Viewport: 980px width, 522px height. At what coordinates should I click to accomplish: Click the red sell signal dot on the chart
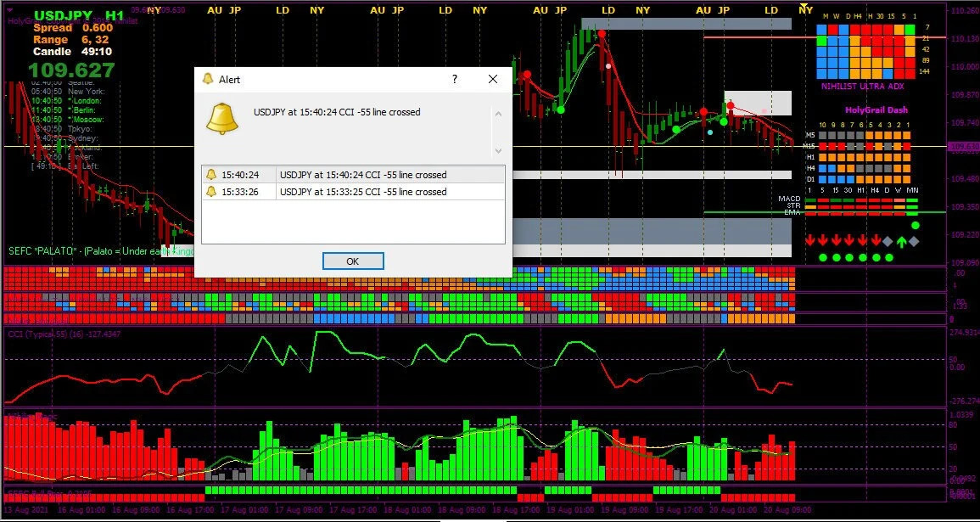(x=602, y=33)
